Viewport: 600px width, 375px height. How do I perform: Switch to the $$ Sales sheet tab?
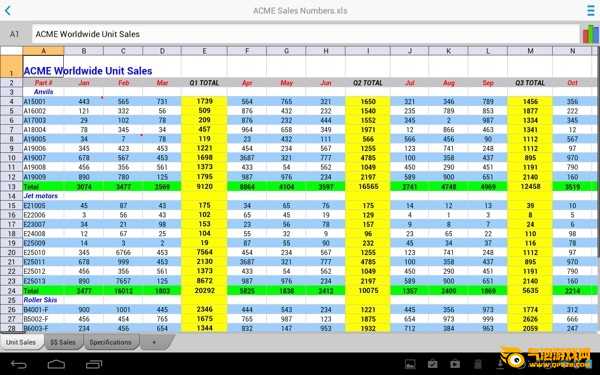pyautogui.click(x=63, y=342)
